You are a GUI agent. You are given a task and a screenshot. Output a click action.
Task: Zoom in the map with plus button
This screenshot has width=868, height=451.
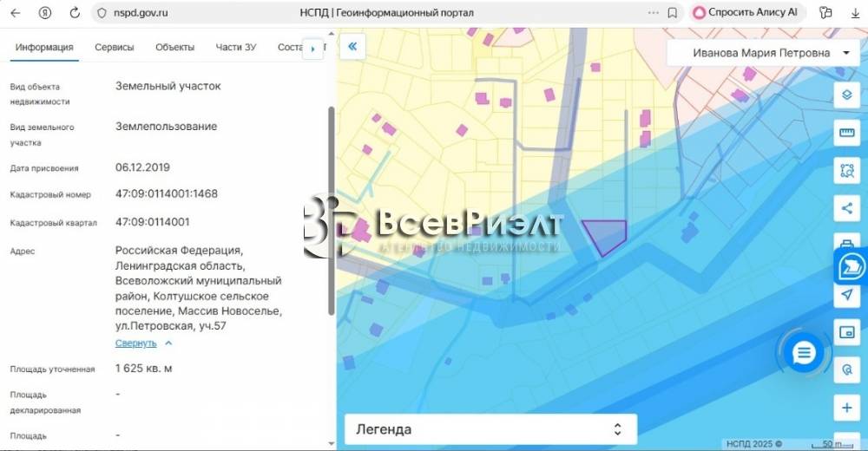(x=847, y=407)
